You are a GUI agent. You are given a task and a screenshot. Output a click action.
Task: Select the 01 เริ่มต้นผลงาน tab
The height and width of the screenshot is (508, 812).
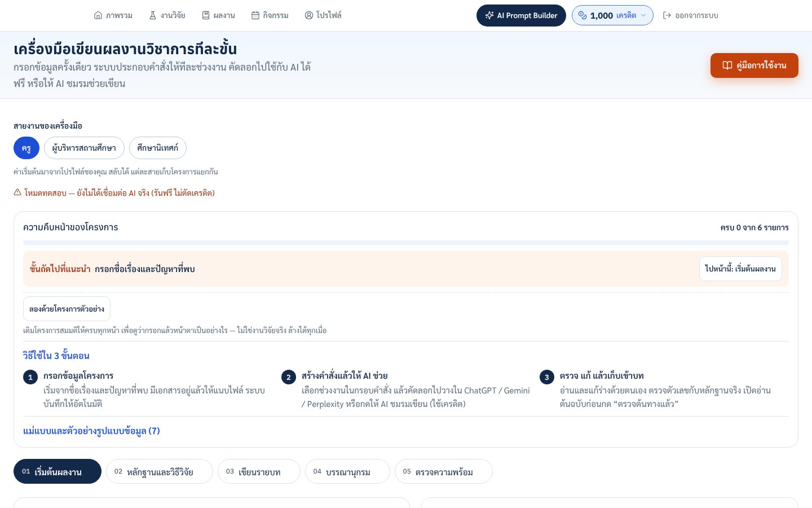tap(58, 471)
